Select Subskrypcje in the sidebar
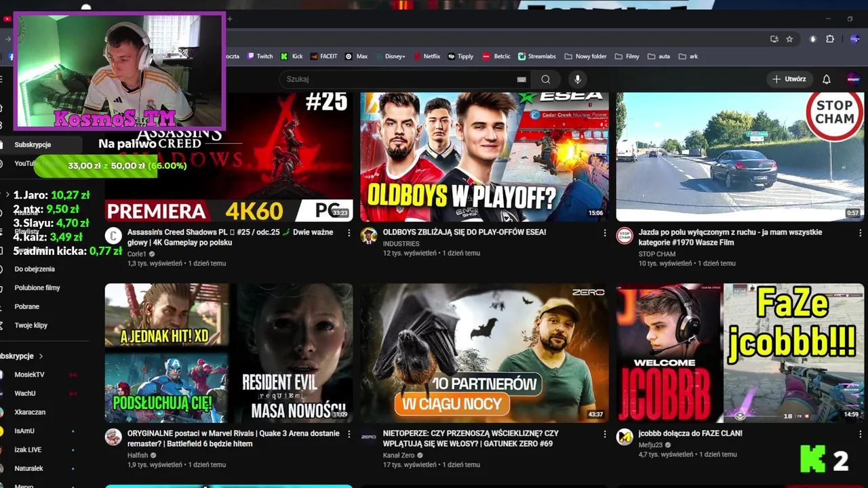Viewport: 868px width, 488px height. point(41,144)
